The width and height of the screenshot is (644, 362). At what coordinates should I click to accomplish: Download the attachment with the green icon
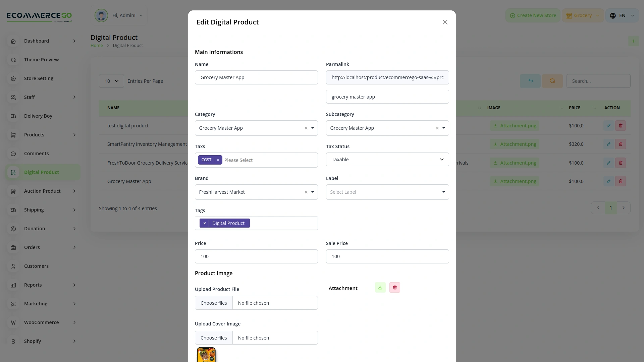click(380, 287)
